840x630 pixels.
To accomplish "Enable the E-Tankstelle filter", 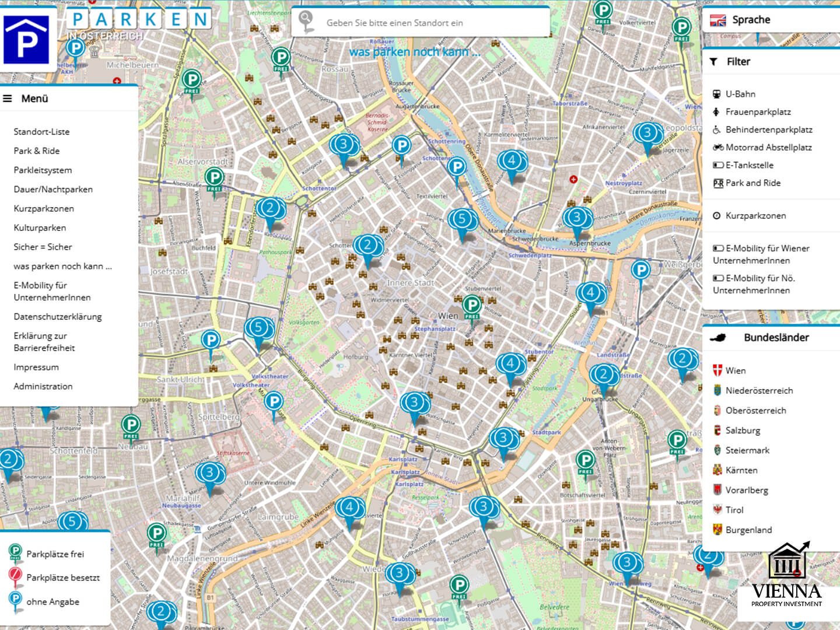I will [x=749, y=165].
